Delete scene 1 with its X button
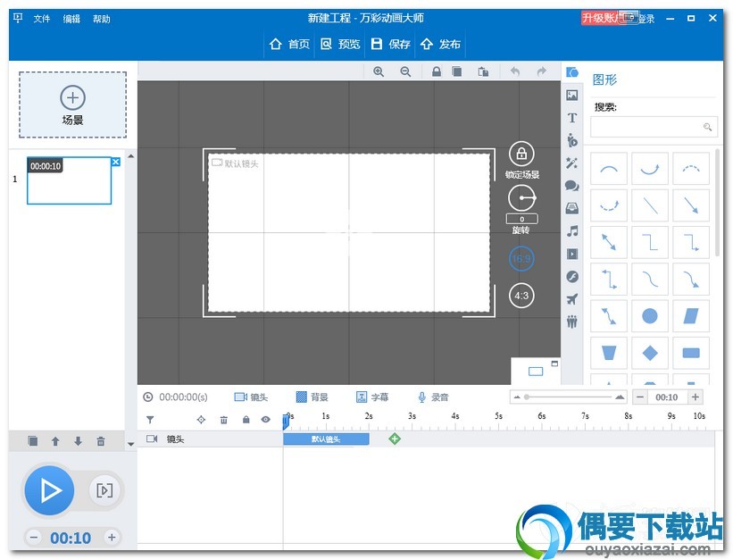 click(x=116, y=162)
